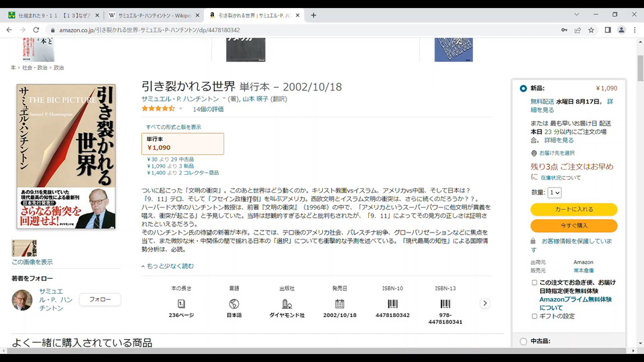Select the 新品 radio button
The image size is (644, 362).
tap(523, 88)
